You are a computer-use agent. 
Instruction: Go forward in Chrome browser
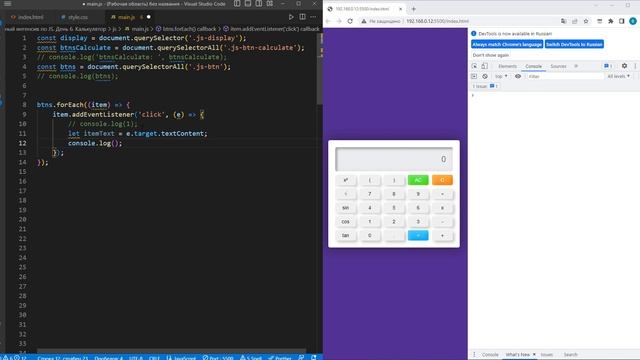(x=339, y=21)
